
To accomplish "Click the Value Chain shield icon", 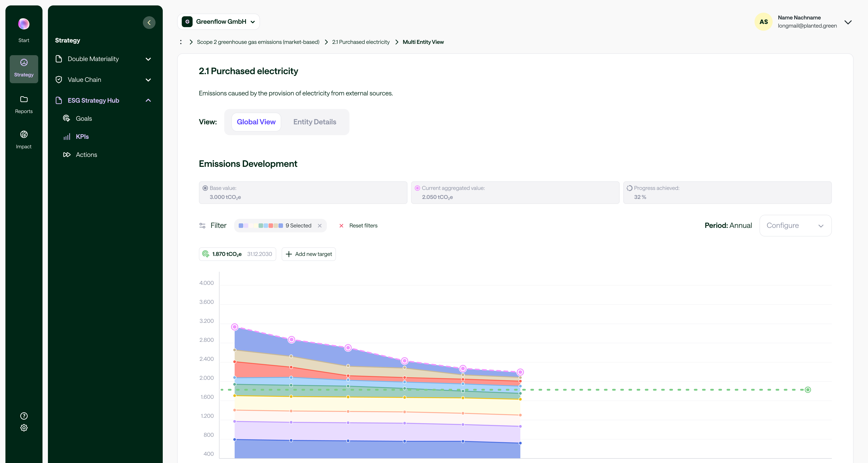I will [x=59, y=80].
